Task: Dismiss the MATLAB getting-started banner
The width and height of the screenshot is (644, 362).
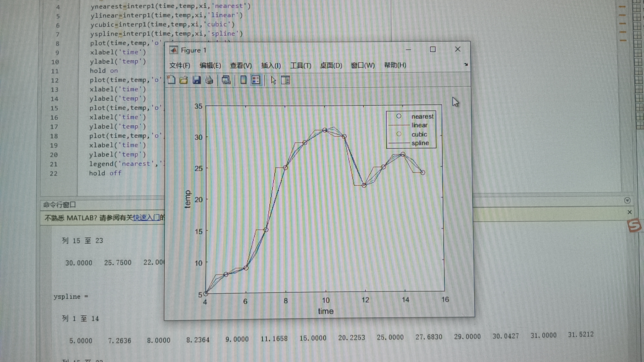Action: tap(630, 212)
